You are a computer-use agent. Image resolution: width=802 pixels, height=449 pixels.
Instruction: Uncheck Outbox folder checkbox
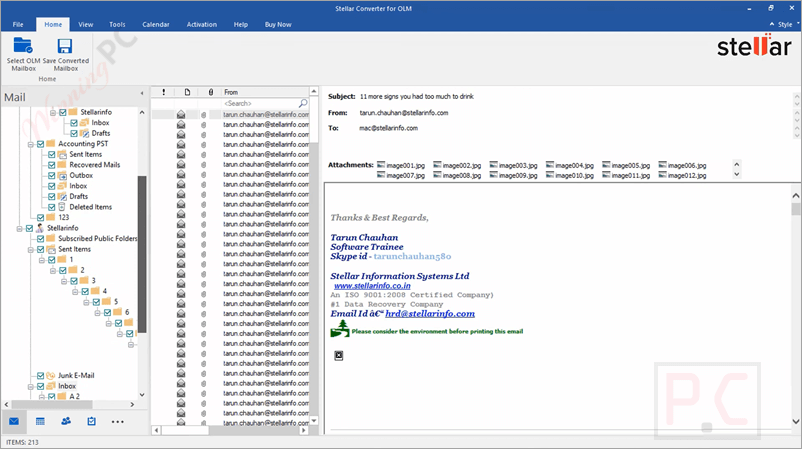52,175
